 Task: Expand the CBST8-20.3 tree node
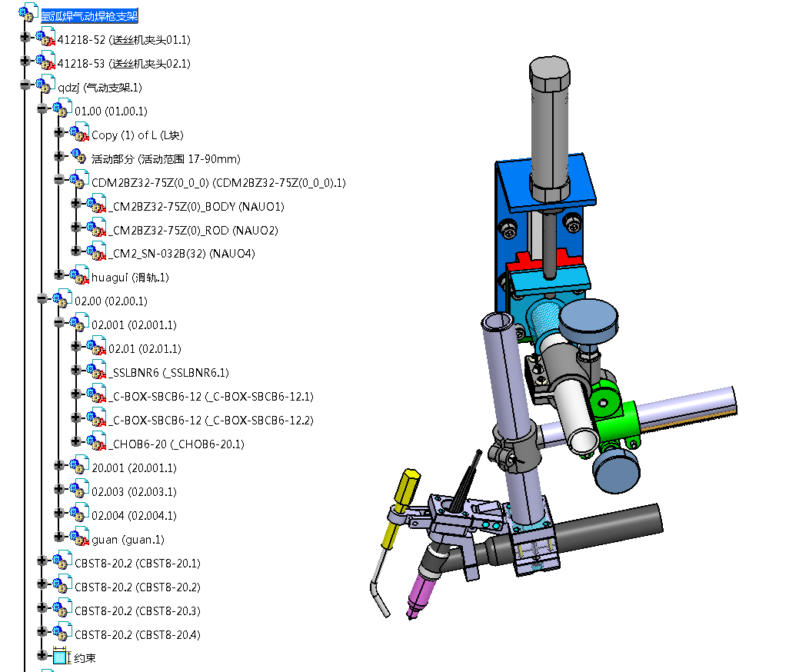42,608
